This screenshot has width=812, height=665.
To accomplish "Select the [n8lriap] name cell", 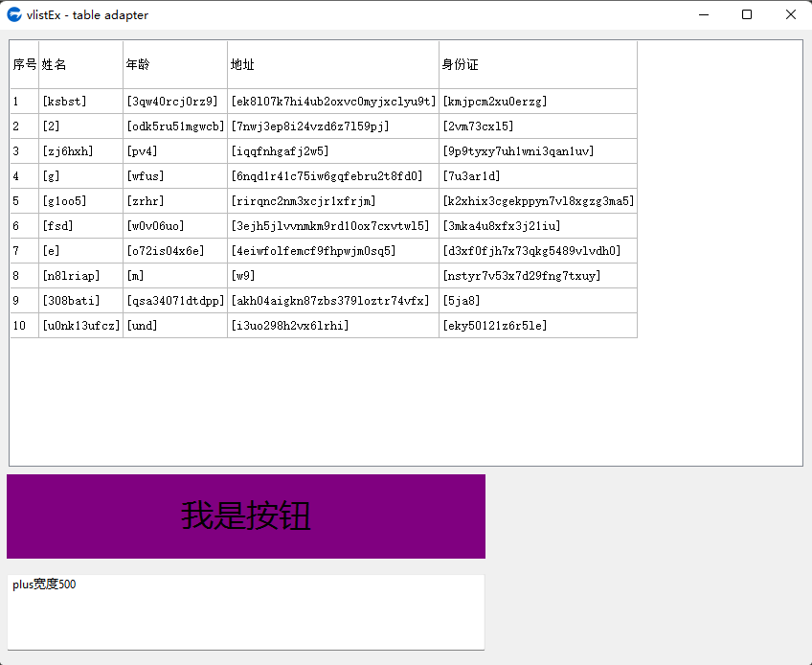I will [x=80, y=275].
